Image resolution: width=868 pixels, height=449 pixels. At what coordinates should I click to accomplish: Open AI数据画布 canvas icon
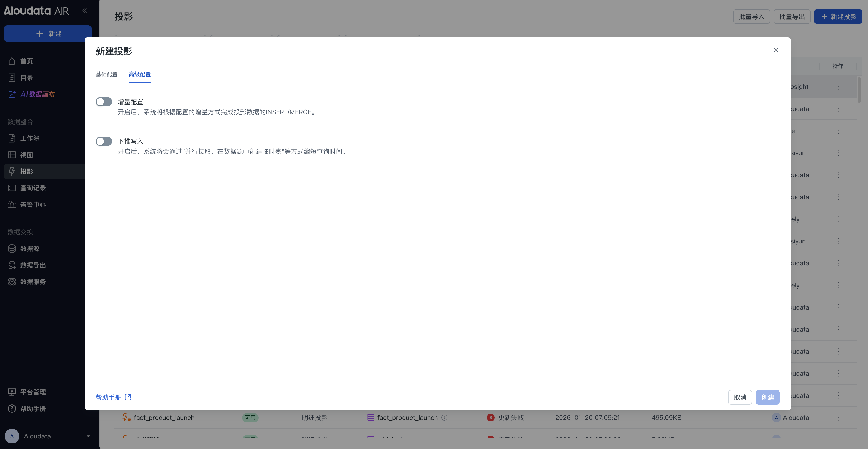pyautogui.click(x=12, y=94)
